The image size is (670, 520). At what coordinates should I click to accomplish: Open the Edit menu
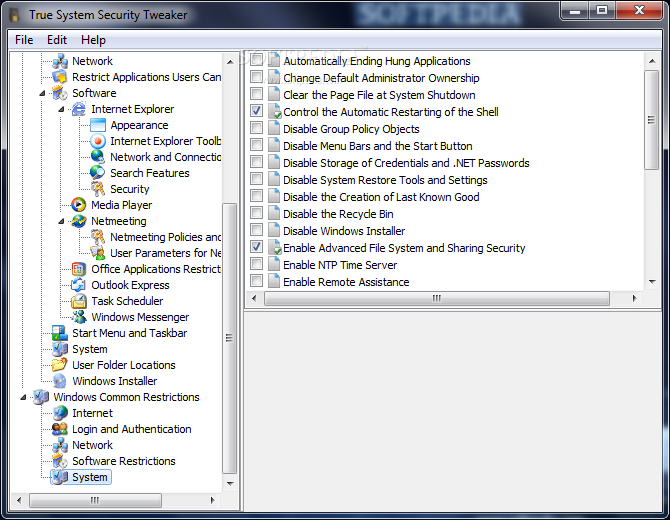[x=57, y=40]
